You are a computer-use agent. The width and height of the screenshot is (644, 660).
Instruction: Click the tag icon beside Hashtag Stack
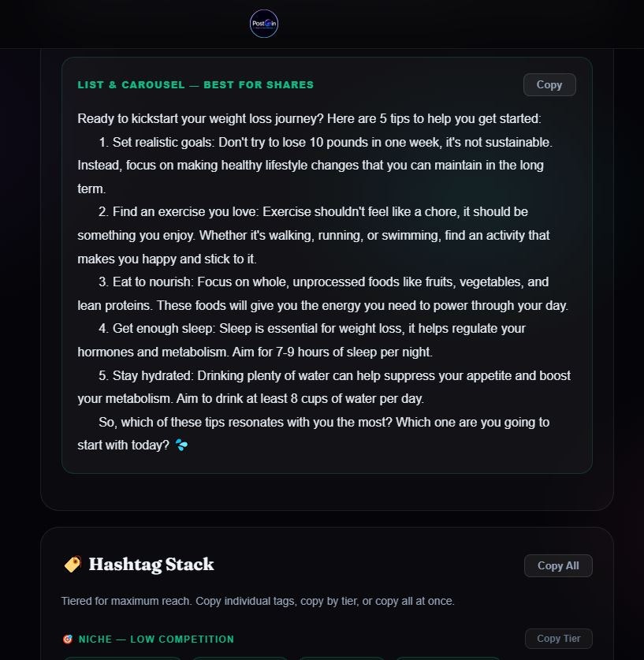tap(73, 564)
